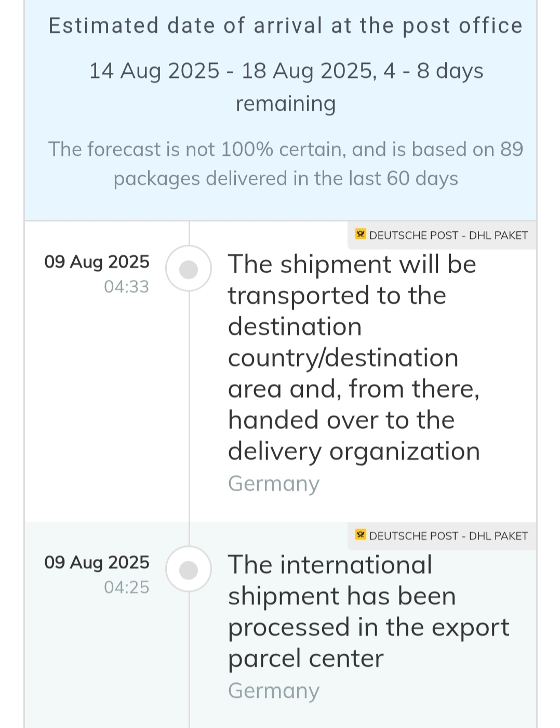Screen dimensions: 560x728
Task: Open the second DEUTSCHE POST - DHL PAKET tag
Action: 442,535
